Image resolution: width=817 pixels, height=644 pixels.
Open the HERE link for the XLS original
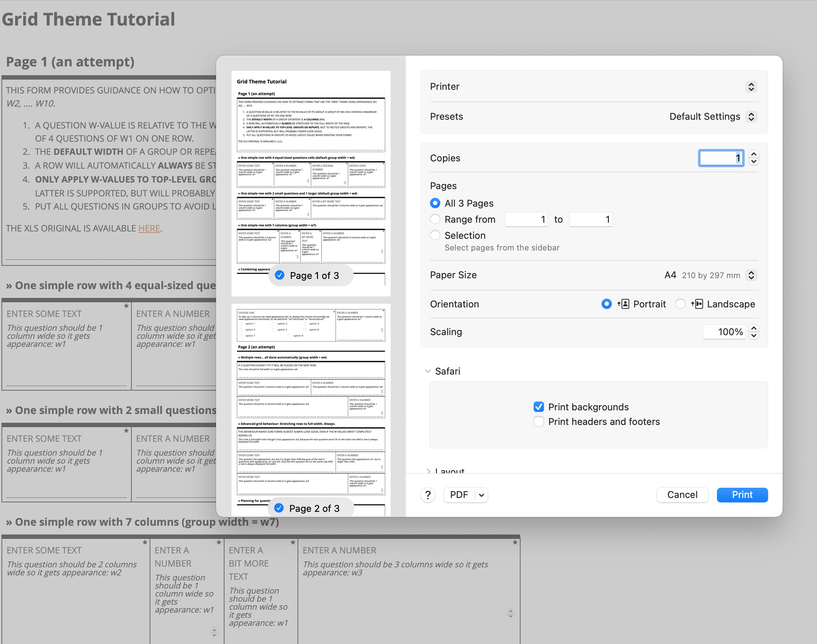[x=149, y=229]
